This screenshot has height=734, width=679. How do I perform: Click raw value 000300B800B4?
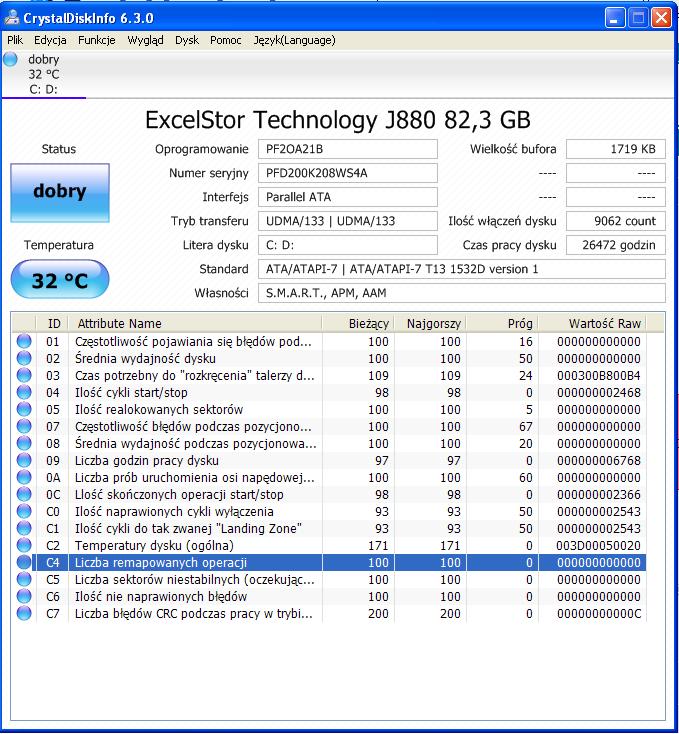tap(599, 375)
